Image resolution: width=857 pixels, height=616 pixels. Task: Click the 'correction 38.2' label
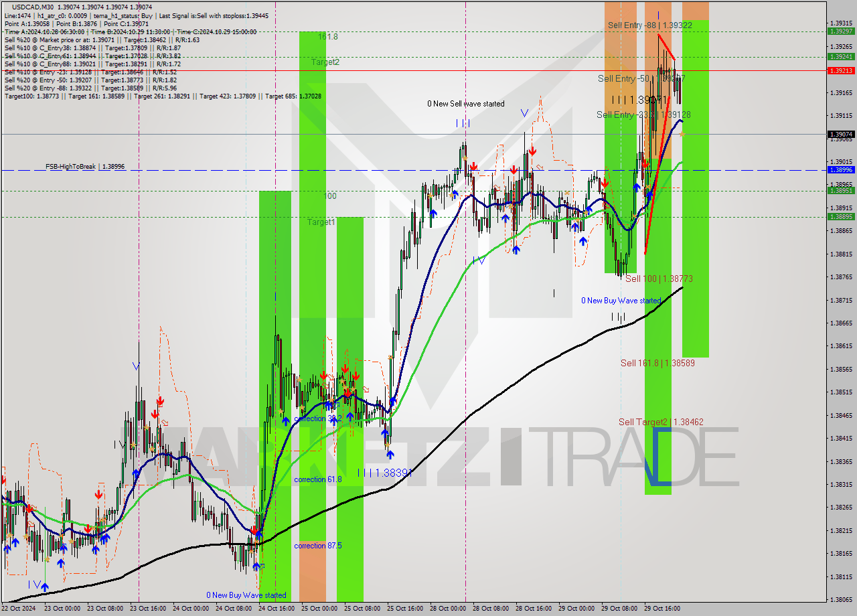(x=318, y=418)
